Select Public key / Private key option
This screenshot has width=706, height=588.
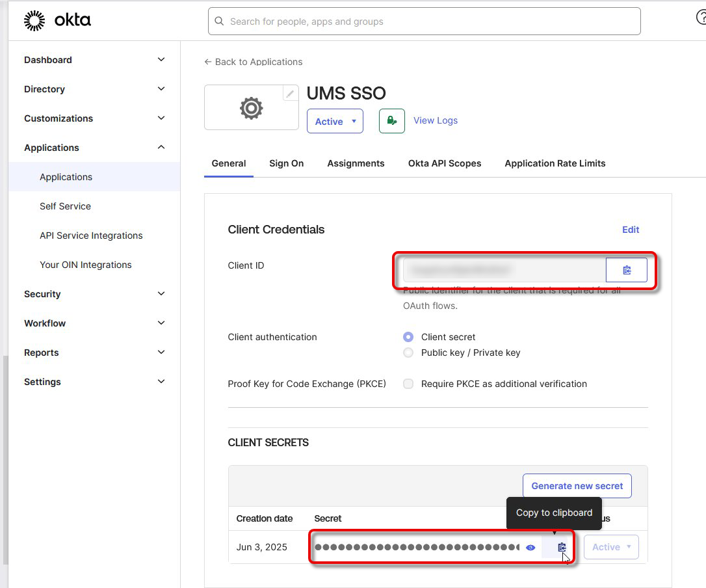pyautogui.click(x=408, y=353)
